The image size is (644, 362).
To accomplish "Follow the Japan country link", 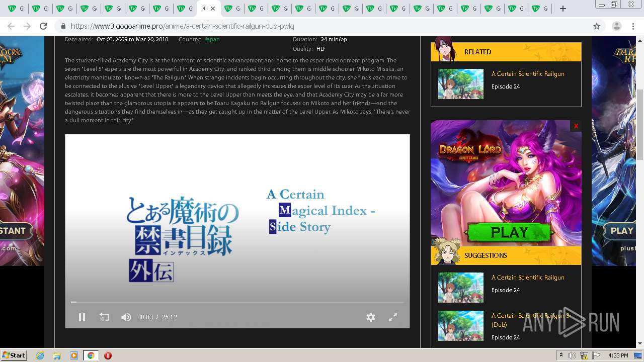I will 212,39.
